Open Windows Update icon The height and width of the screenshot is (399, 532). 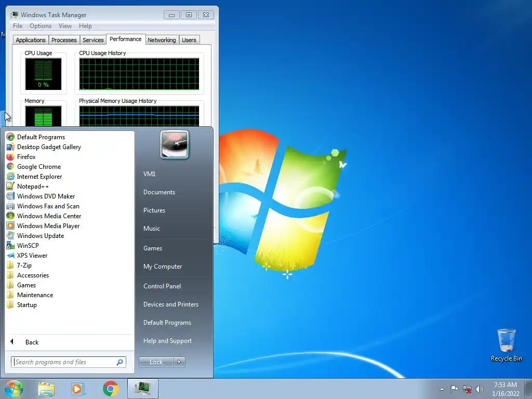(x=10, y=235)
